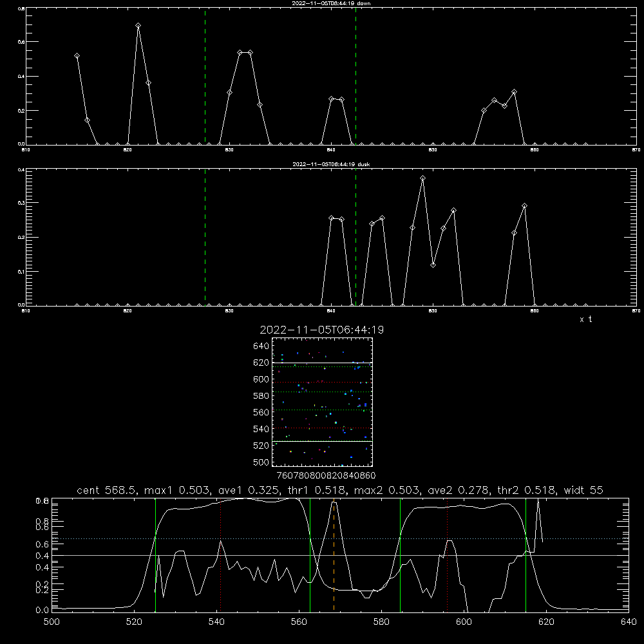This screenshot has width=644, height=644.
Task: Click tick label 600 on profile plot x-axis
Action: [464, 622]
